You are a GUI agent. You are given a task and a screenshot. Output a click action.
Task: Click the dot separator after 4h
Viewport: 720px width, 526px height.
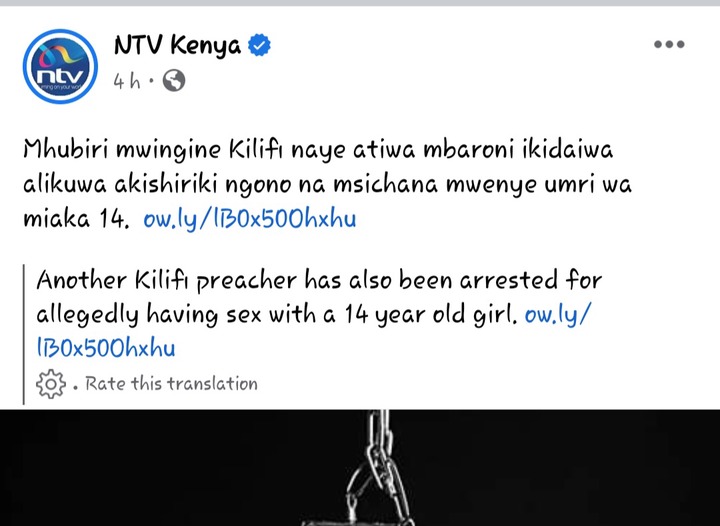pyautogui.click(x=151, y=82)
